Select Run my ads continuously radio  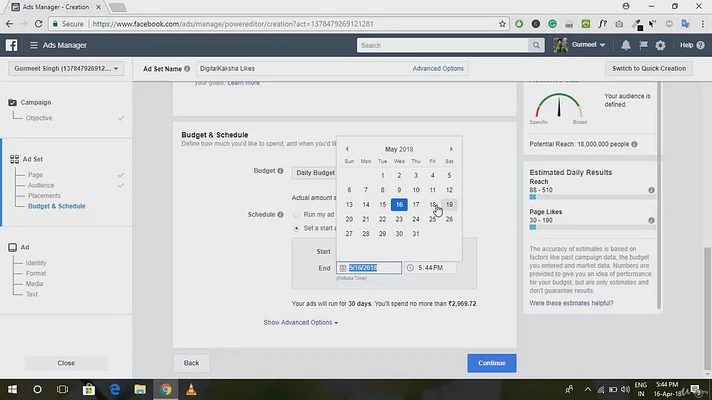click(x=297, y=214)
